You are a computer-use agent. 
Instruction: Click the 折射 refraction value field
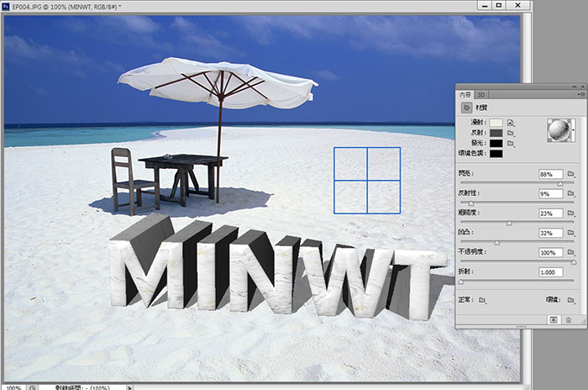click(550, 272)
